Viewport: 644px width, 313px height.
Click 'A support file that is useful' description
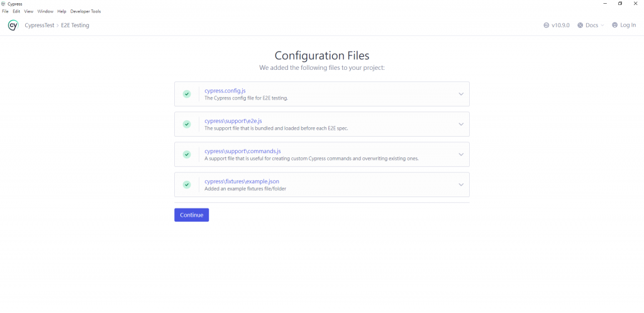(311, 159)
